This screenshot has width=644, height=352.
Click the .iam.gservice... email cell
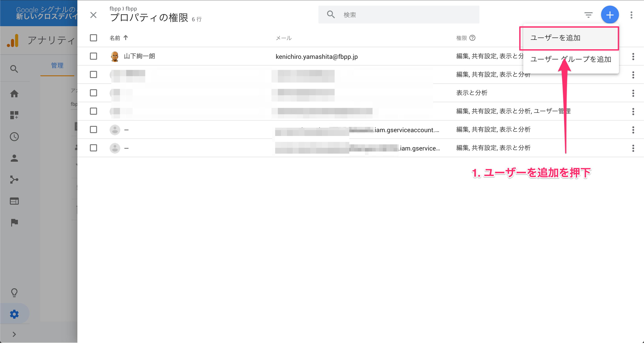click(x=358, y=148)
